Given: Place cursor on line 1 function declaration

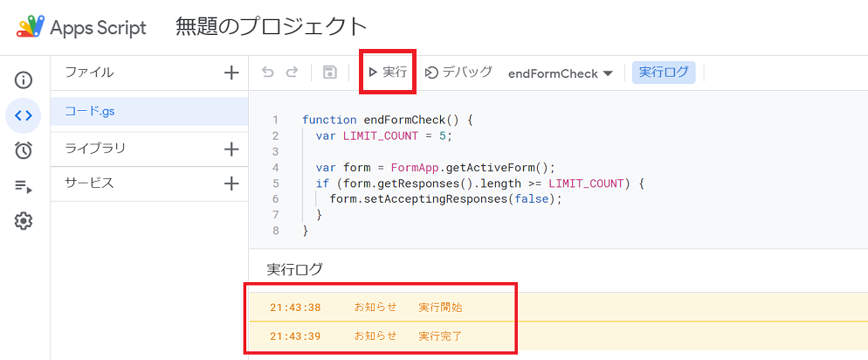Looking at the screenshot, I should pyautogui.click(x=388, y=120).
